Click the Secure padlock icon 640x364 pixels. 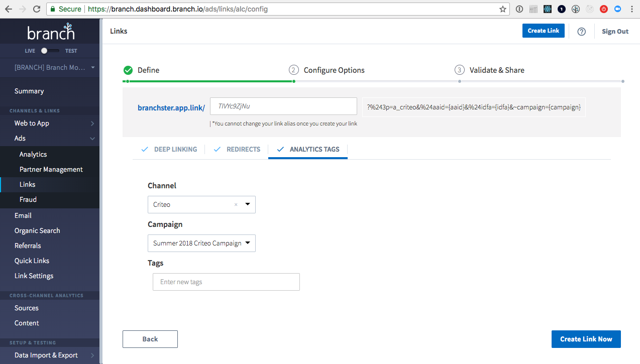pyautogui.click(x=52, y=9)
